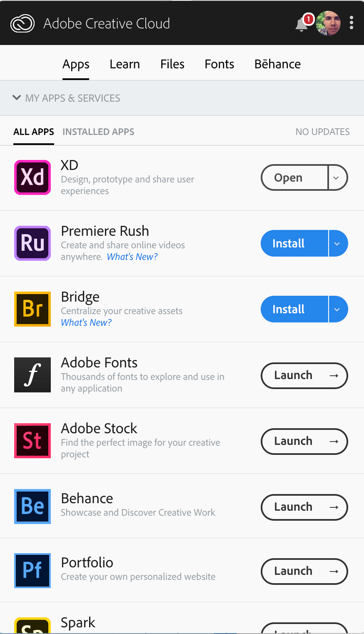
Task: Expand install options for Premiere Rush
Action: click(x=337, y=243)
